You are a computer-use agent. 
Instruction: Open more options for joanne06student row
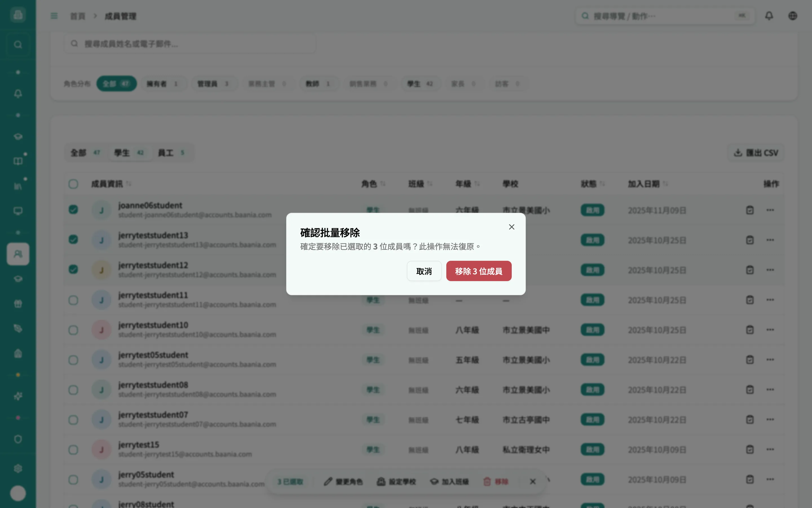pos(770,210)
